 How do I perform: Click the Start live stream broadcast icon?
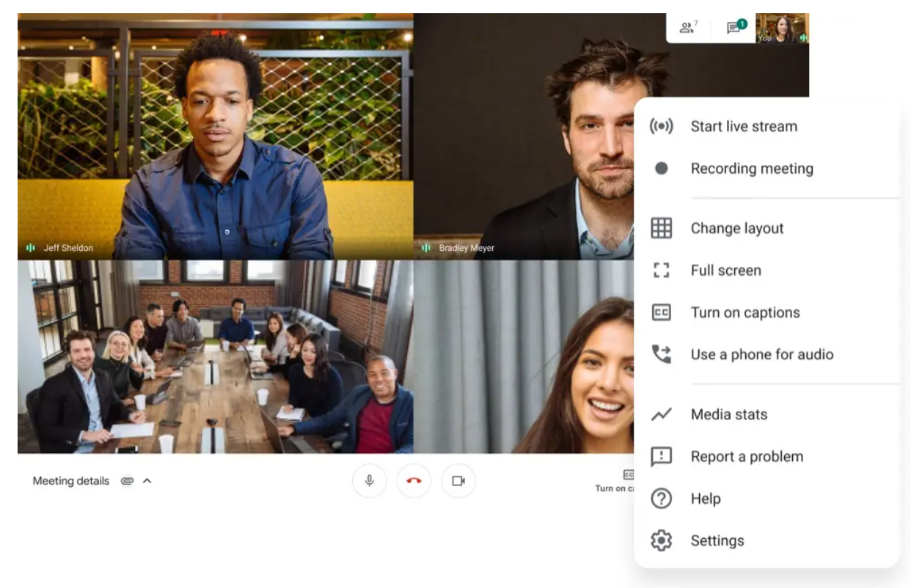pyautogui.click(x=661, y=126)
